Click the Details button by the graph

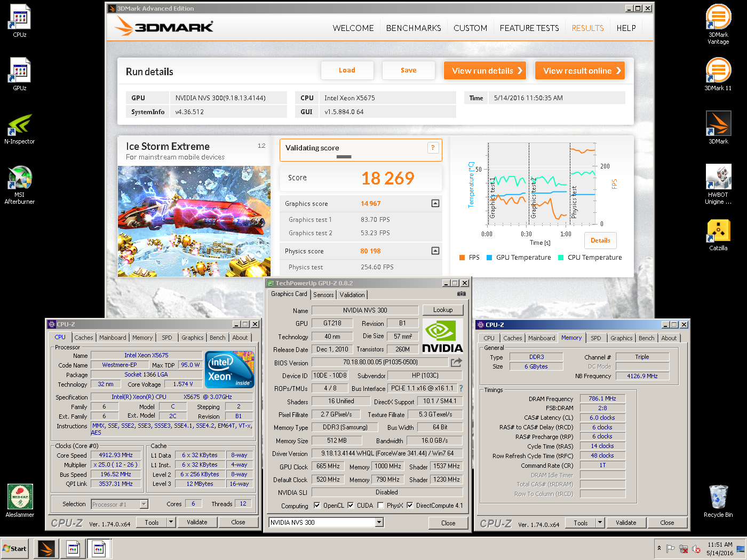click(x=600, y=241)
